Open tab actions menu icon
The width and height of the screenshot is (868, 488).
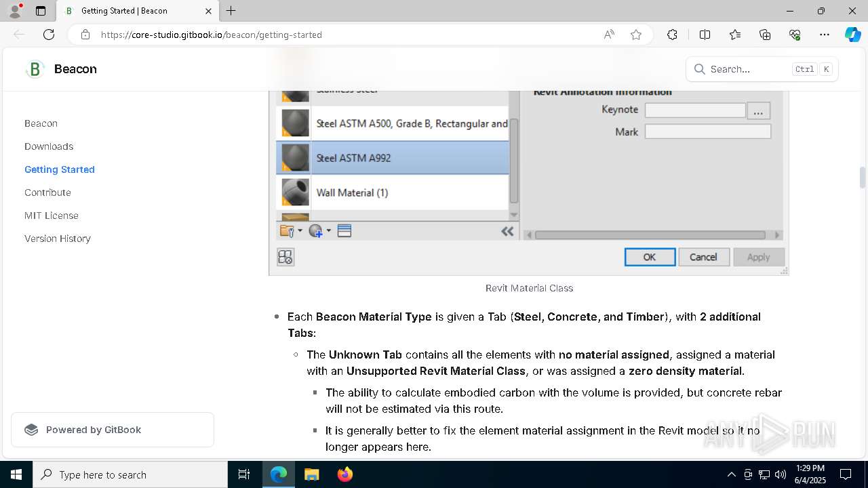point(41,11)
